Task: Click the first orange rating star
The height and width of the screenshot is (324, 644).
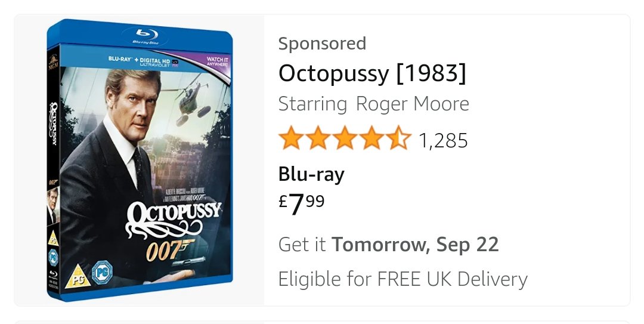Action: [291, 140]
